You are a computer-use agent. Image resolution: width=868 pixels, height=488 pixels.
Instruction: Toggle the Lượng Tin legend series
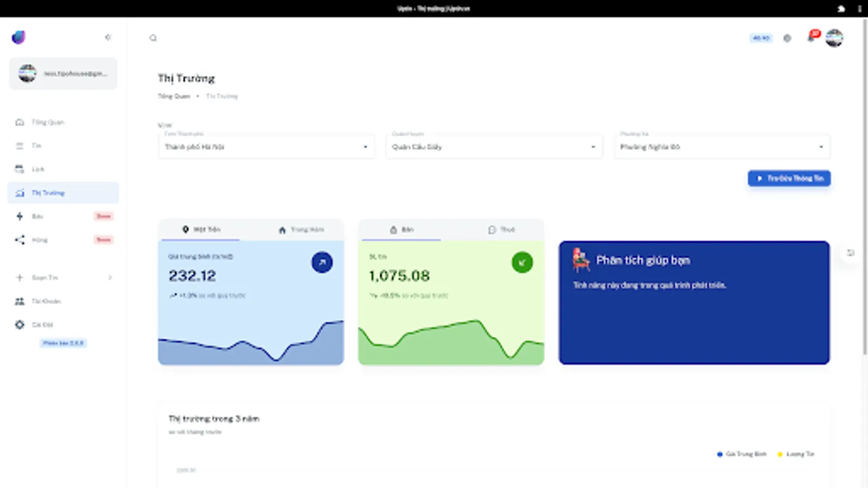coord(796,454)
